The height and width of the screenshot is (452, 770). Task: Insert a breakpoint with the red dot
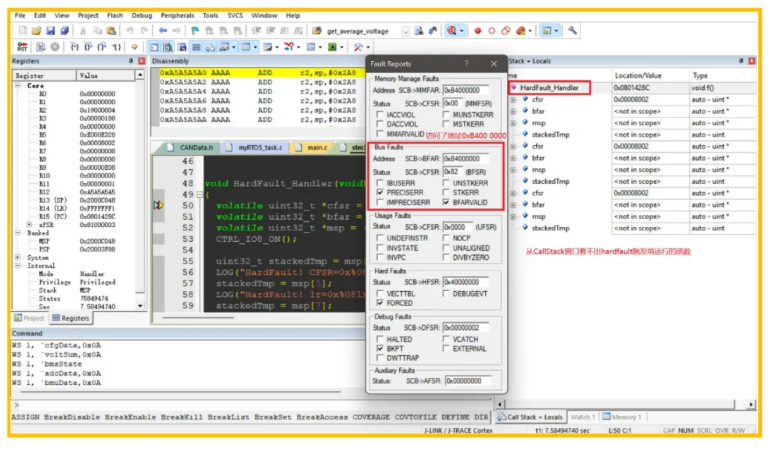click(x=477, y=31)
